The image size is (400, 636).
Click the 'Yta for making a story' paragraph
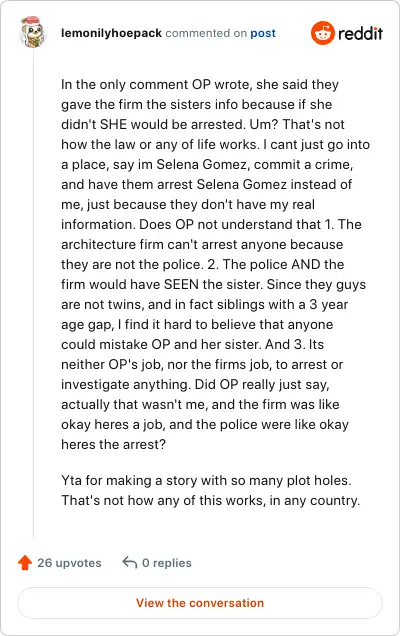click(x=211, y=490)
